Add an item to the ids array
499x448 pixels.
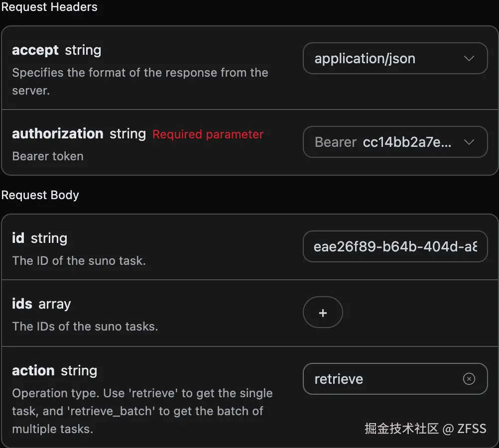323,313
